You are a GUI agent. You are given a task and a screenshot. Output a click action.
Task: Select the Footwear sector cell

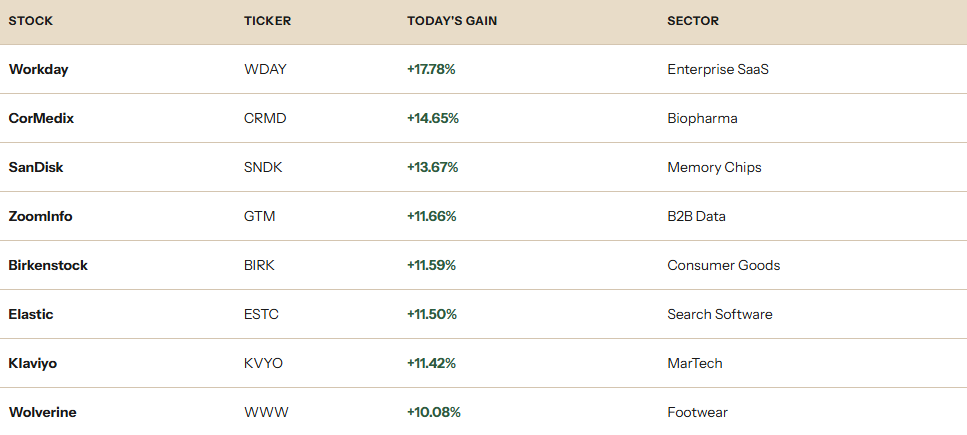[697, 412]
